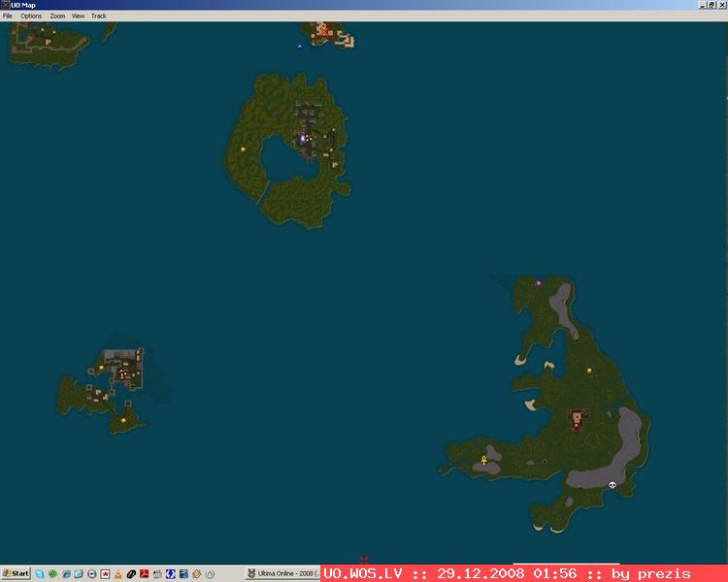728x582 pixels.
Task: Switch to Ultima Online taskbar window
Action: pyautogui.click(x=283, y=573)
